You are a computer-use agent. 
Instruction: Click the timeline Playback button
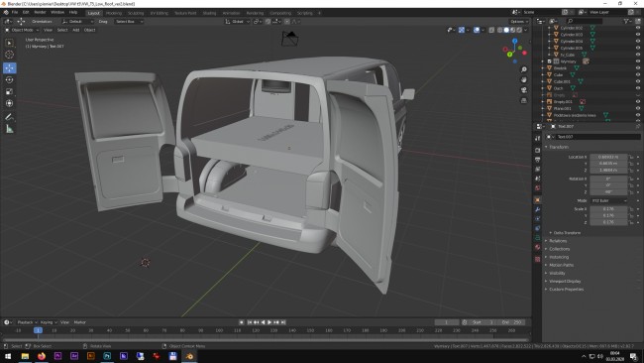click(27, 322)
